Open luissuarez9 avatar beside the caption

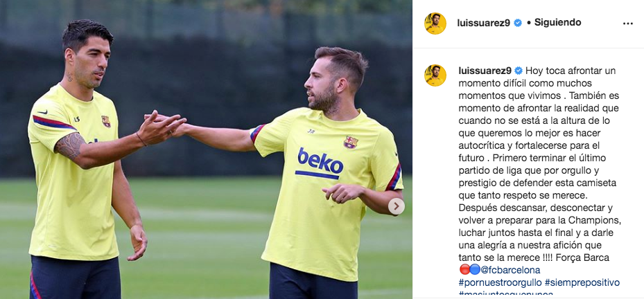(435, 75)
